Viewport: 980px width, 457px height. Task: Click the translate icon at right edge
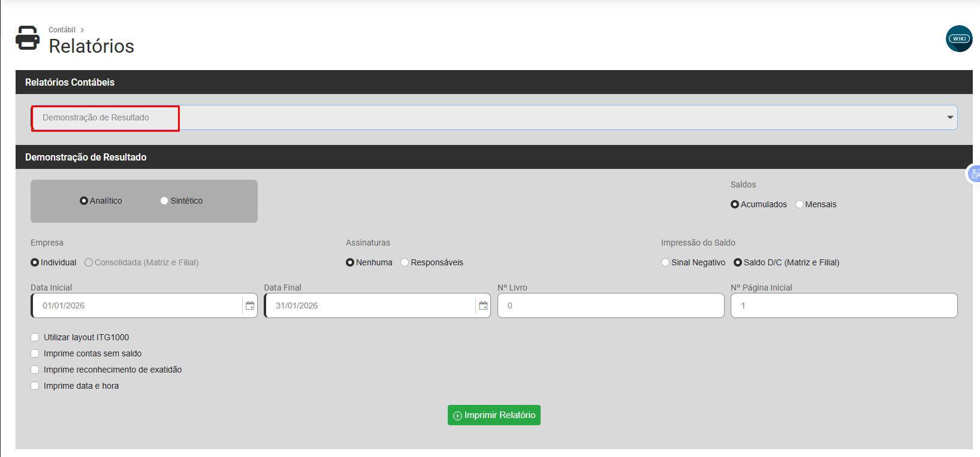tap(974, 174)
